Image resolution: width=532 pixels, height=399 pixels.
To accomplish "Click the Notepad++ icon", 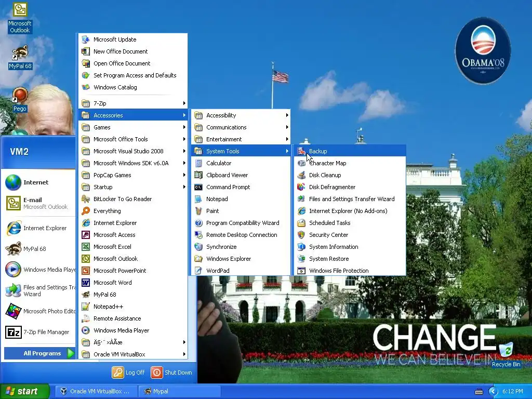I will [86, 307].
